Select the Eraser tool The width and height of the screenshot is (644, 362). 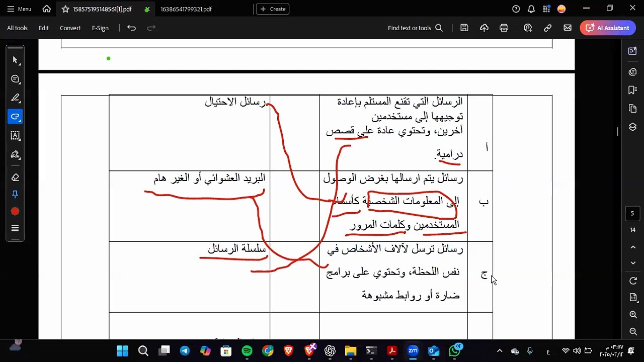(15, 177)
